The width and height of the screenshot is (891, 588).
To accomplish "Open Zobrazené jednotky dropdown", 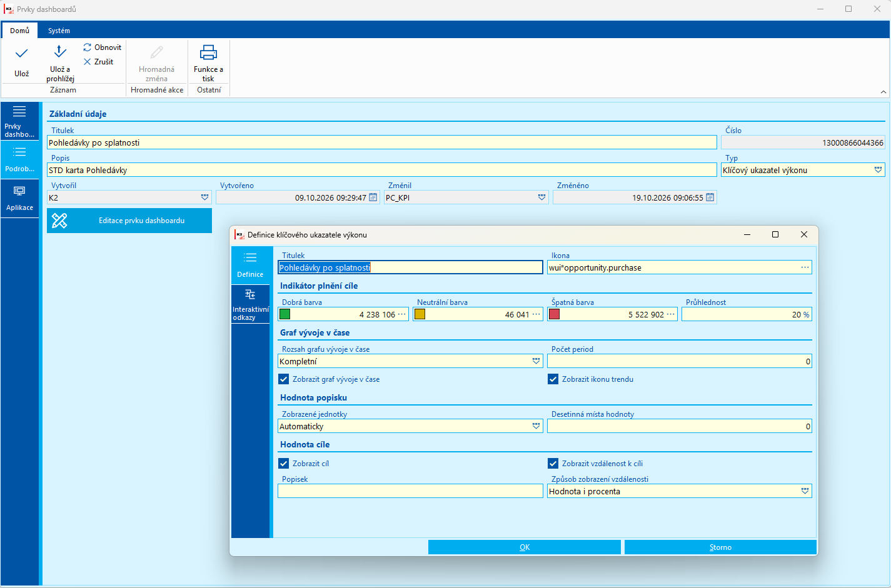I will pos(536,426).
